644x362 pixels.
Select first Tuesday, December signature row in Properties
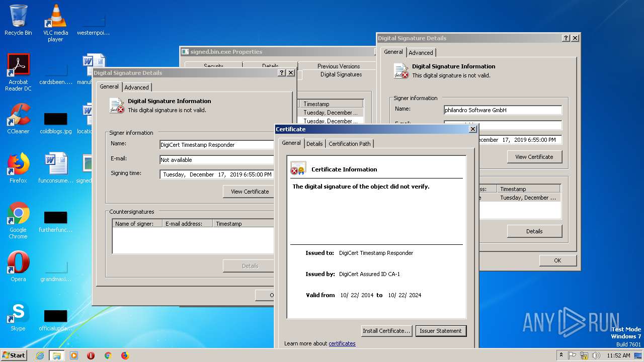pos(331,113)
